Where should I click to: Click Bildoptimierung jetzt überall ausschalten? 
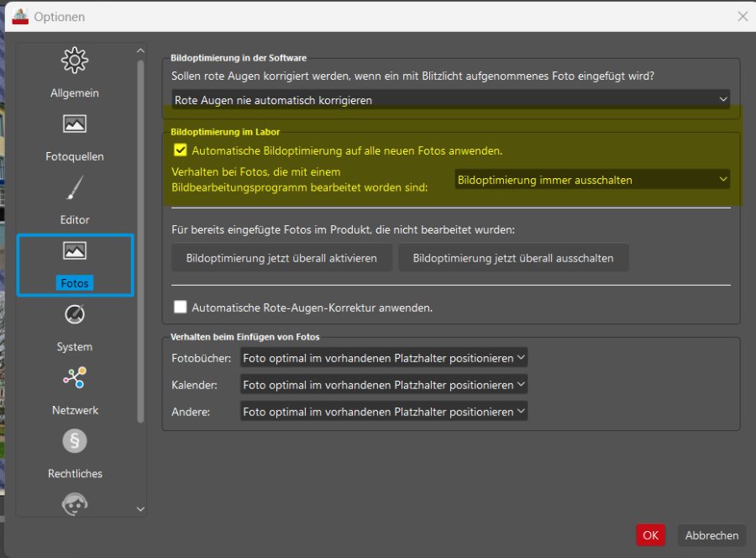[x=513, y=258]
